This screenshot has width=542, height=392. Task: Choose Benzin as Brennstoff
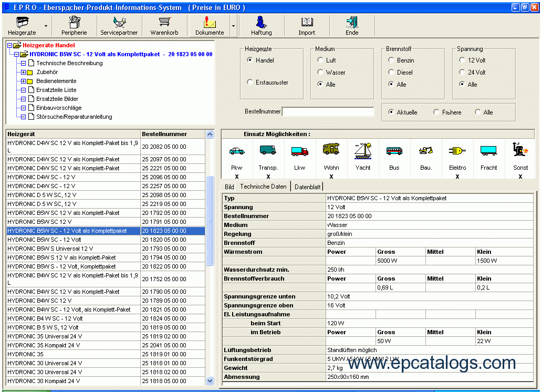click(x=391, y=60)
